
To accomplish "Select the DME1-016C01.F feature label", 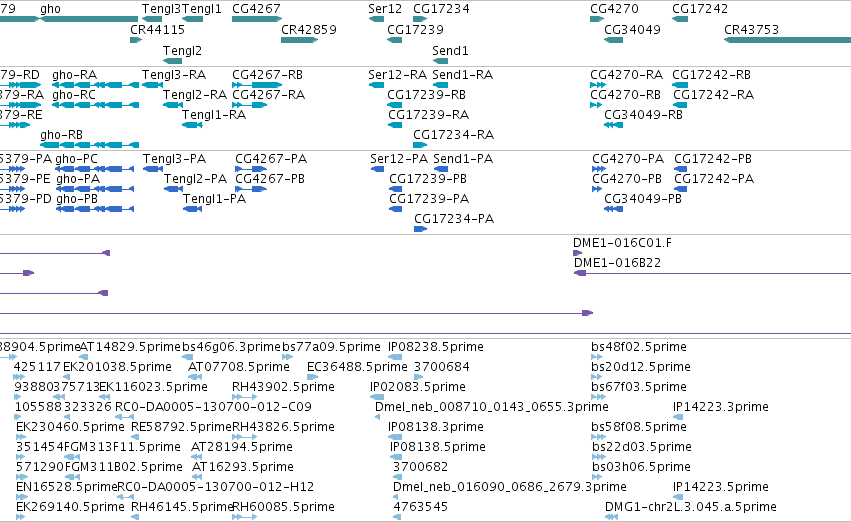I will [623, 243].
